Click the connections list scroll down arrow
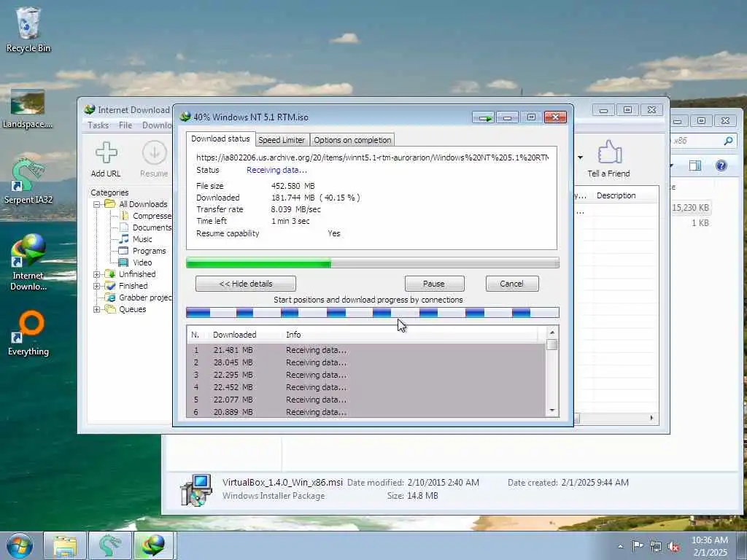Viewport: 747px width, 560px height. point(552,411)
